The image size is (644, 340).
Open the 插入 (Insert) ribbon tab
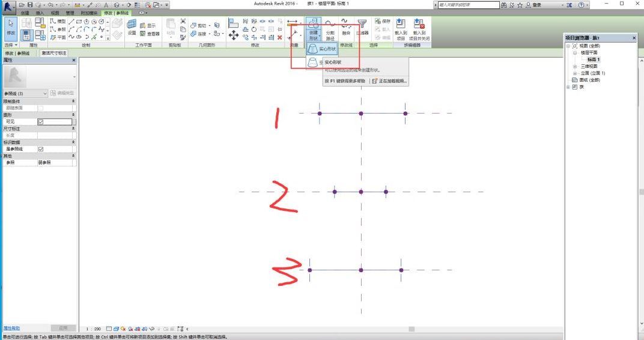click(40, 12)
